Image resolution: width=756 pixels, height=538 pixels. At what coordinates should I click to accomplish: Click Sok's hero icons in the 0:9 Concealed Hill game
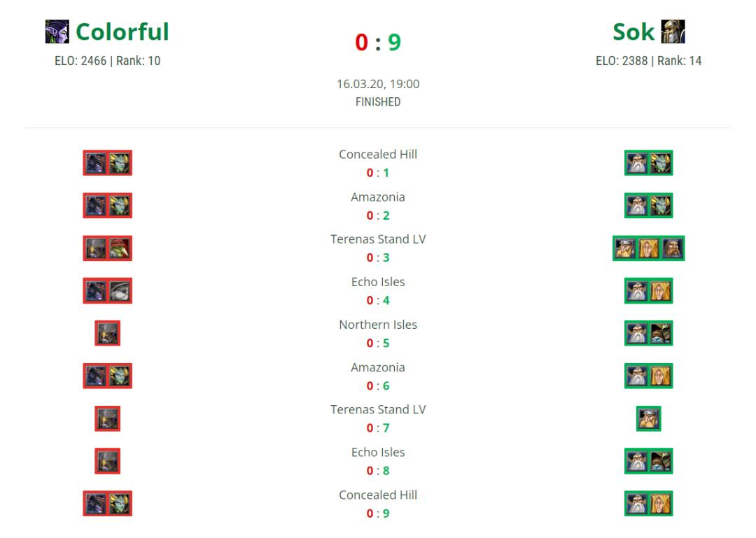[x=648, y=503]
